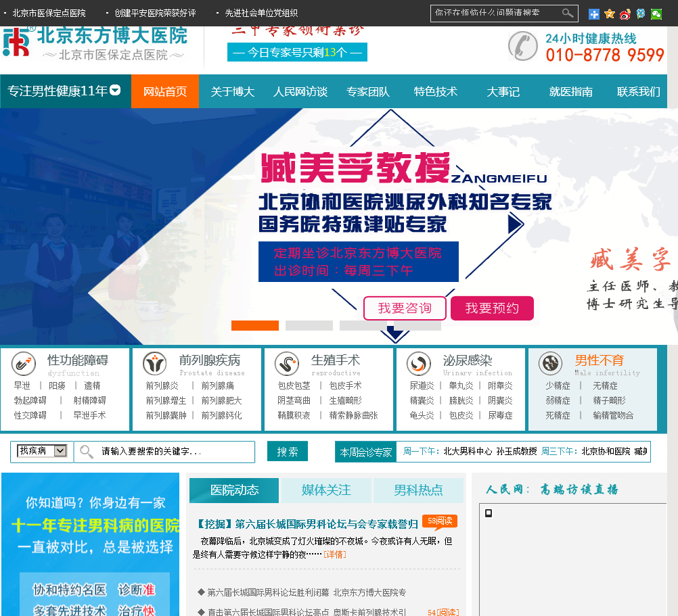Open 少精症 link
The height and width of the screenshot is (616, 678).
558,385
